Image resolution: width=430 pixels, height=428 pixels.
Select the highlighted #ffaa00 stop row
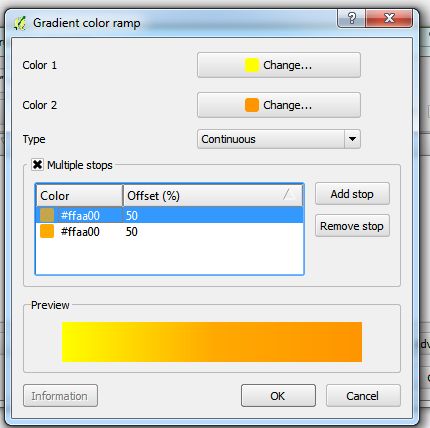[x=169, y=215]
